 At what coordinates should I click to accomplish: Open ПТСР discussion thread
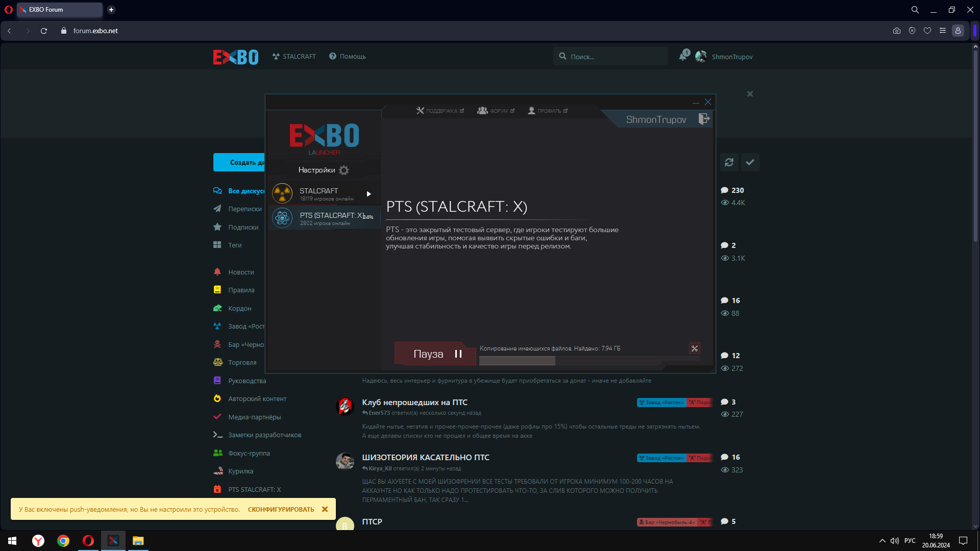tap(372, 521)
